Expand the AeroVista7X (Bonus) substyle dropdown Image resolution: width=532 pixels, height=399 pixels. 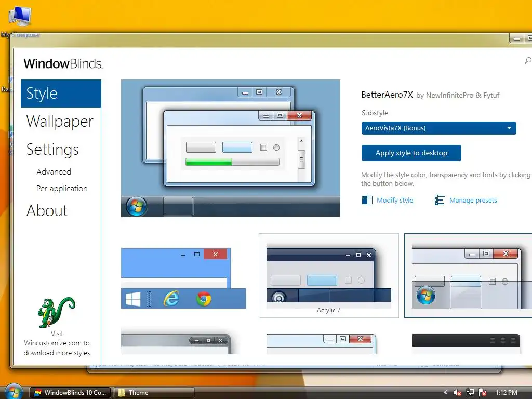(x=438, y=128)
